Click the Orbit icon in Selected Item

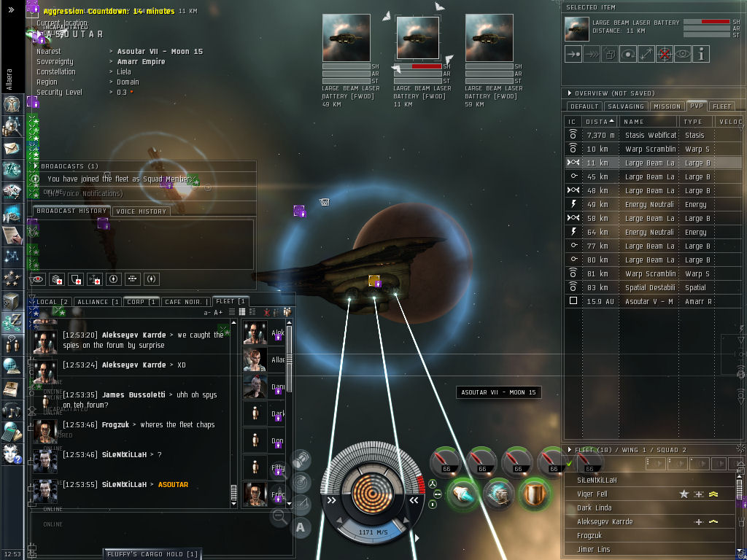tap(628, 54)
